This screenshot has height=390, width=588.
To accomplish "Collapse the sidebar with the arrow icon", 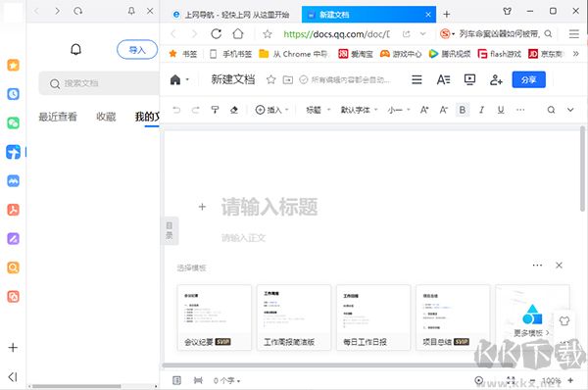I will 13,377.
